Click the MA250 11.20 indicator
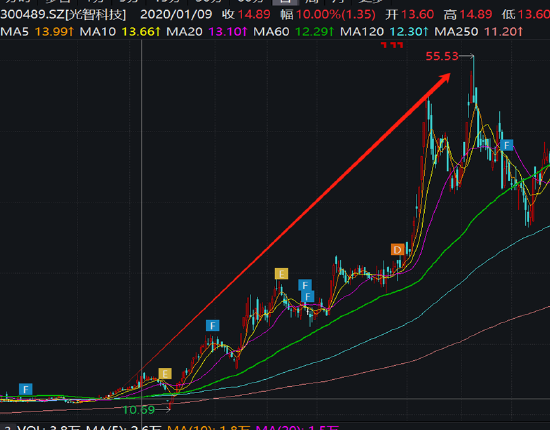 [x=479, y=32]
